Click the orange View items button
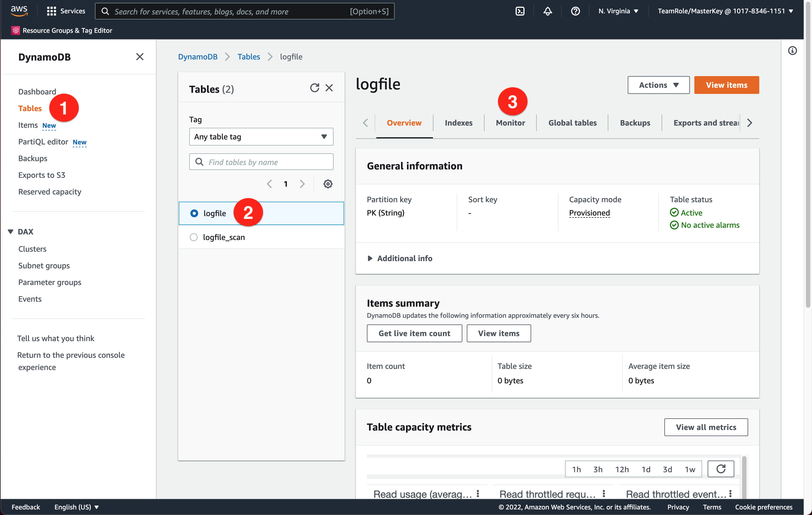The height and width of the screenshot is (515, 812). (x=727, y=85)
